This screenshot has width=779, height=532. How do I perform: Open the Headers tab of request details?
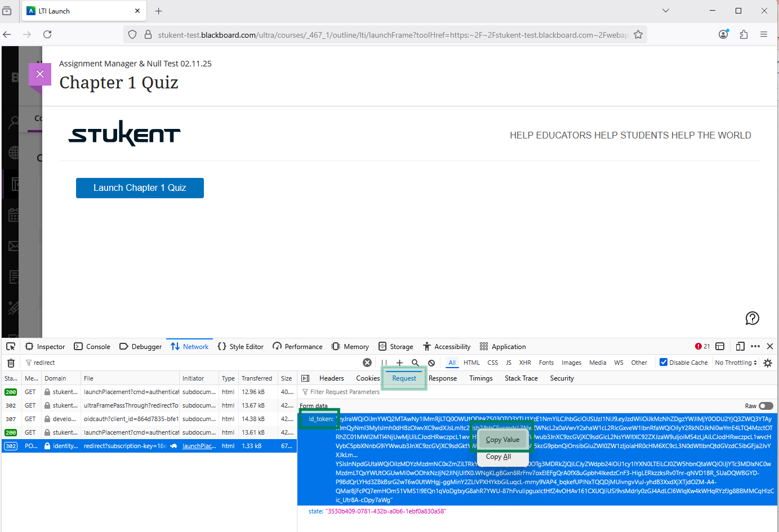(x=332, y=378)
